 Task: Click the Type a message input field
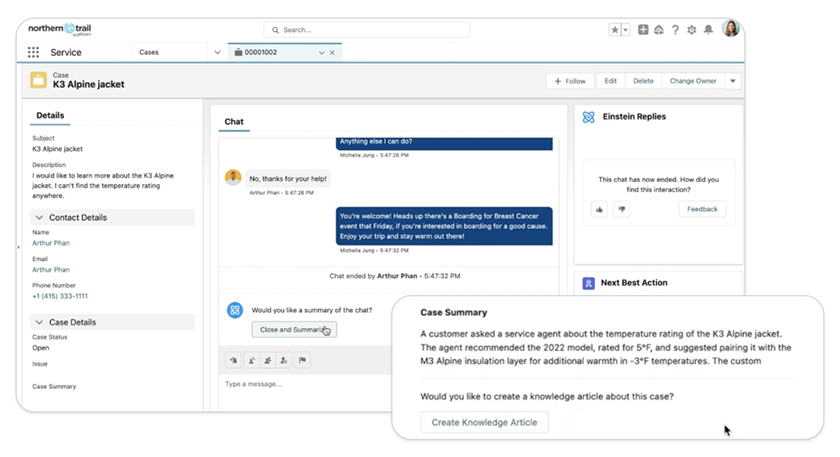pos(380,383)
